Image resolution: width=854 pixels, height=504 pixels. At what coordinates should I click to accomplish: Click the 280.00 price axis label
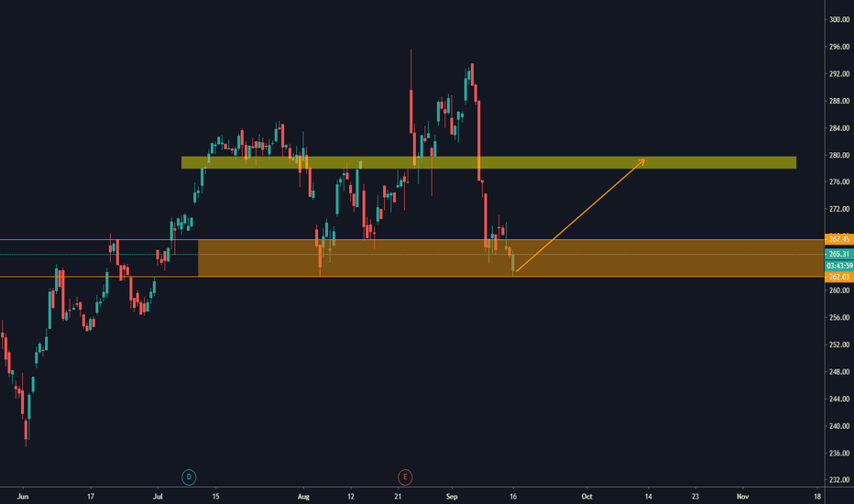(839, 155)
